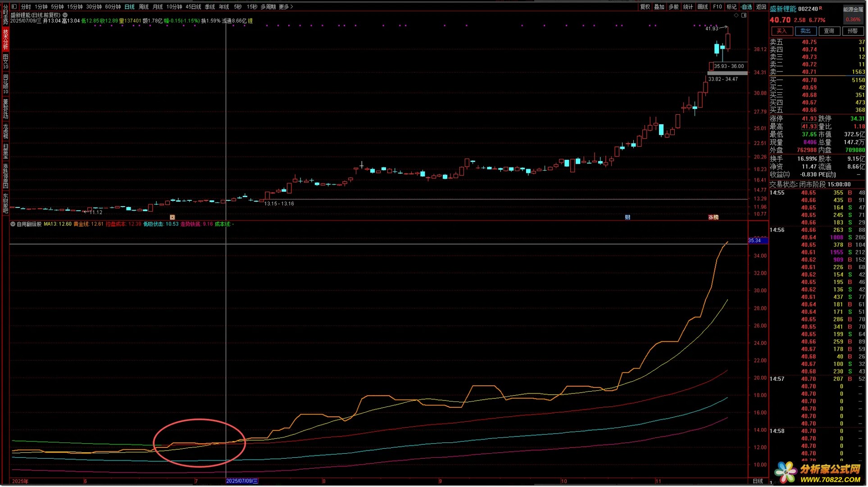
Task: Click the side panel toggle icon at the chart's top right
Action: [x=744, y=15]
